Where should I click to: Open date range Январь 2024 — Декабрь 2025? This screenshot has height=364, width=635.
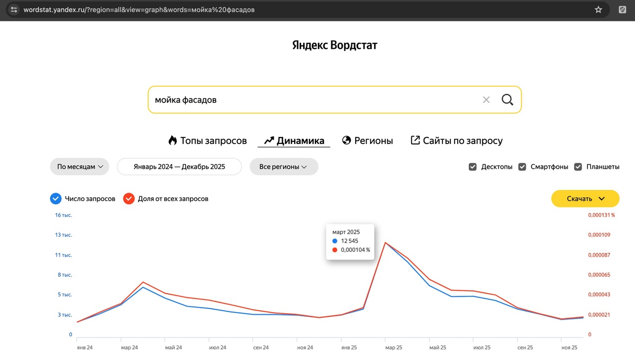click(x=179, y=167)
